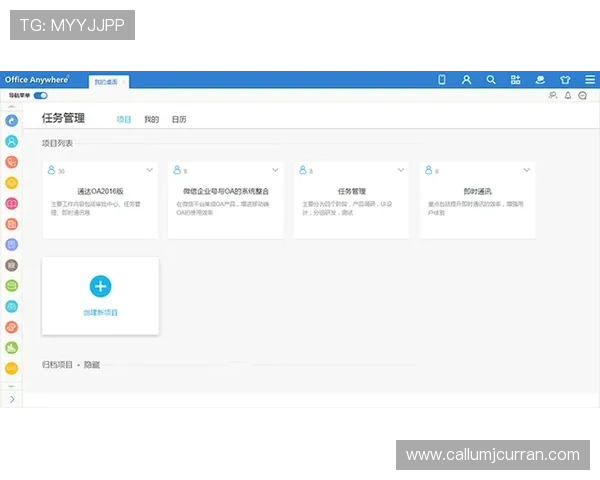Click the member icon on 通达OA2016版 card
The width and height of the screenshot is (600, 480).
(51, 170)
